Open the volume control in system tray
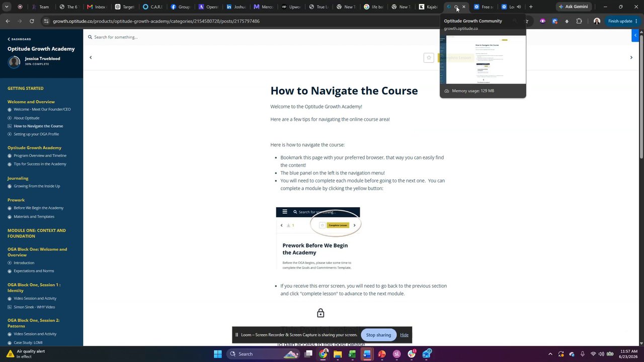Viewport: 644px width, 362px height. coord(601,354)
